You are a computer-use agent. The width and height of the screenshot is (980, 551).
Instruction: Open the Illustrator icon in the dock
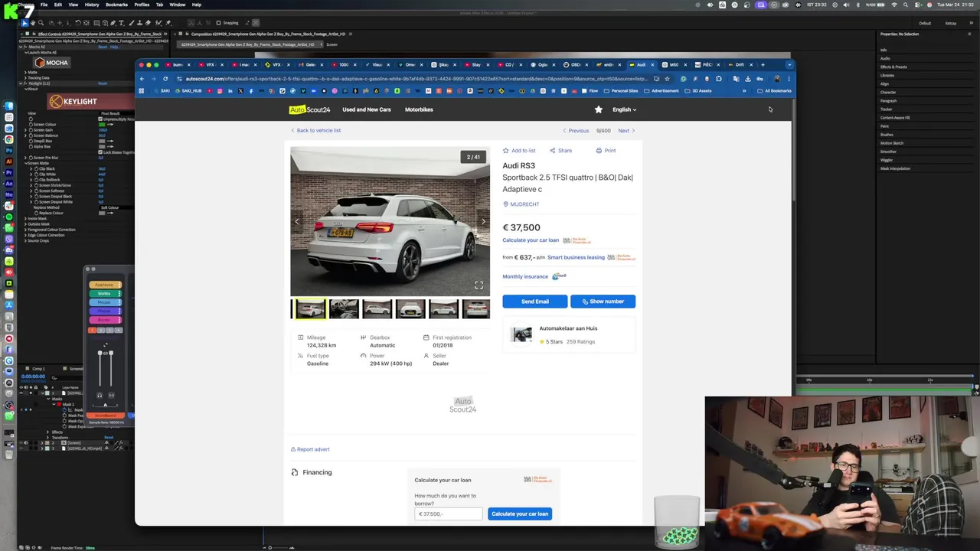9,161
